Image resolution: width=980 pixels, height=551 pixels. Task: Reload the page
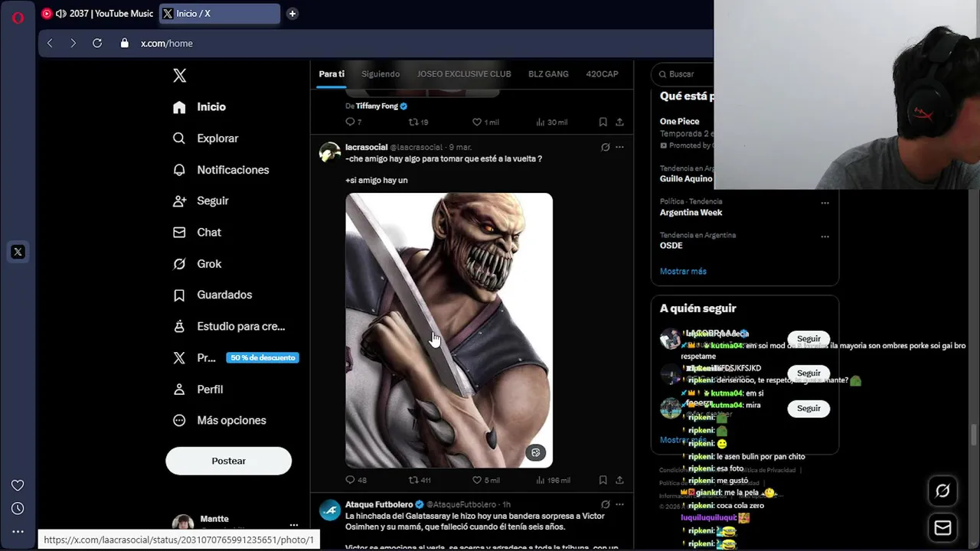[x=97, y=43]
